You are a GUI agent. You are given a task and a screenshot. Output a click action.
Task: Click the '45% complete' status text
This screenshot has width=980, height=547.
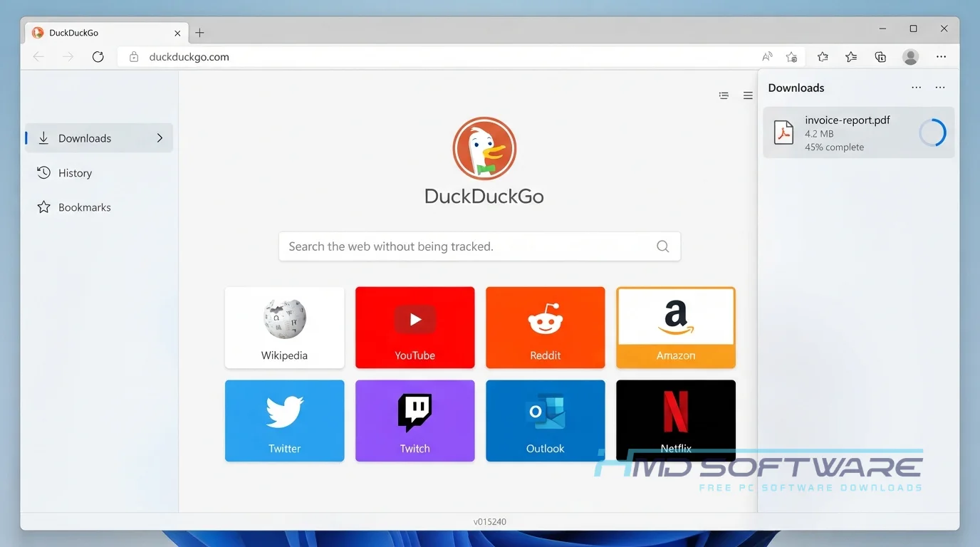pyautogui.click(x=834, y=147)
